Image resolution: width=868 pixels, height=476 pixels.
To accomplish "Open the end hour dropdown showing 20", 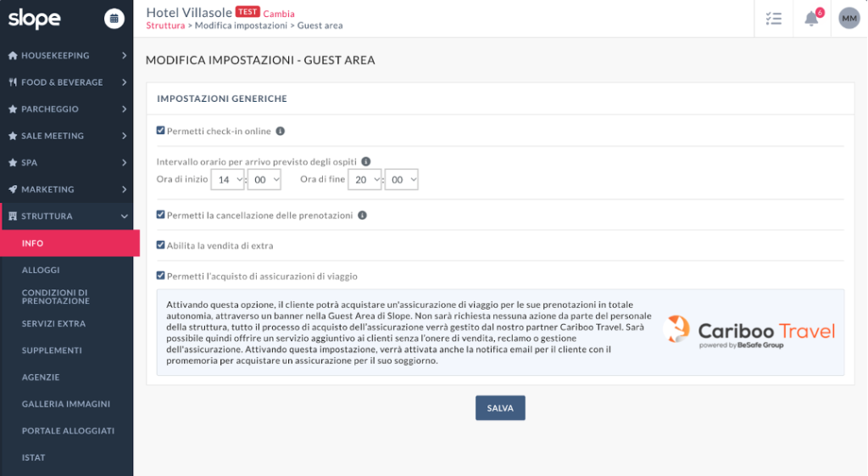I will [x=365, y=180].
